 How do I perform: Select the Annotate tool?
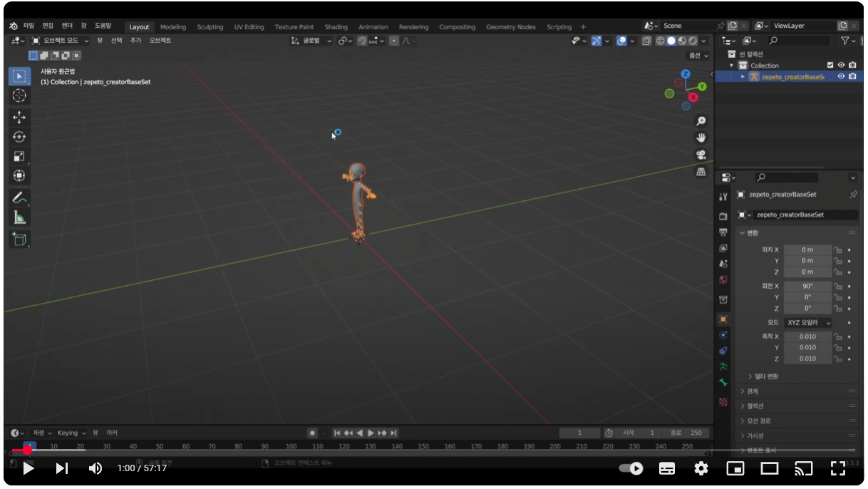tap(19, 197)
